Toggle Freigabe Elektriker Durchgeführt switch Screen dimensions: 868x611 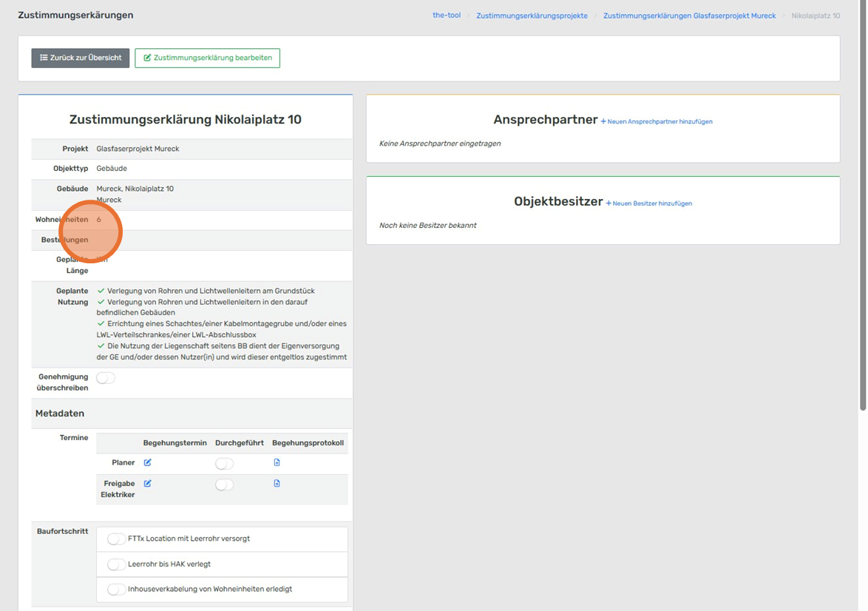[x=224, y=485]
